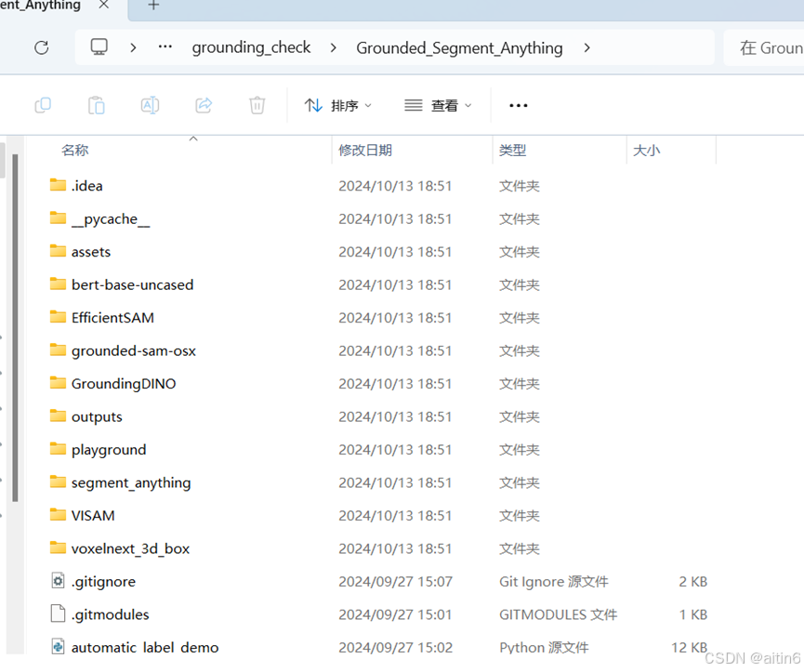The image size is (804, 672).
Task: Click the file name EfficientSAM
Action: 112,318
